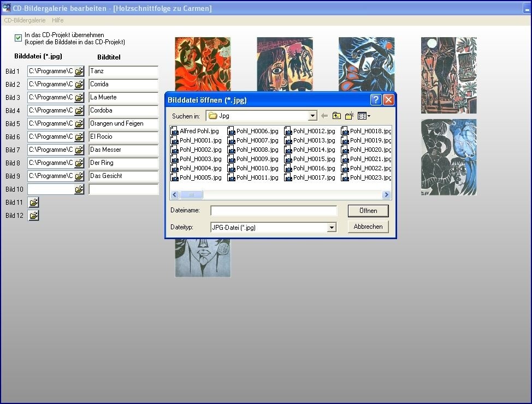Click the Corrida title field
The image size is (532, 404).
[123, 84]
